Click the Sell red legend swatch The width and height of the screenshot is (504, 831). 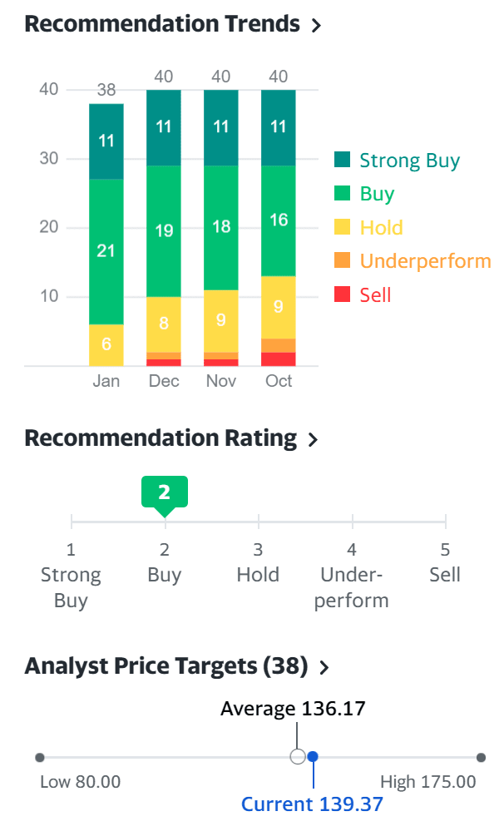coord(342,295)
